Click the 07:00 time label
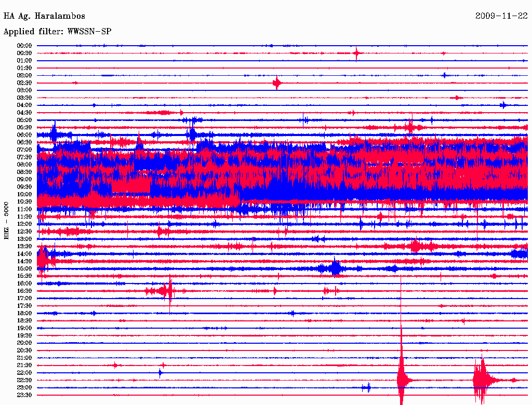532x405 pixels. point(24,150)
